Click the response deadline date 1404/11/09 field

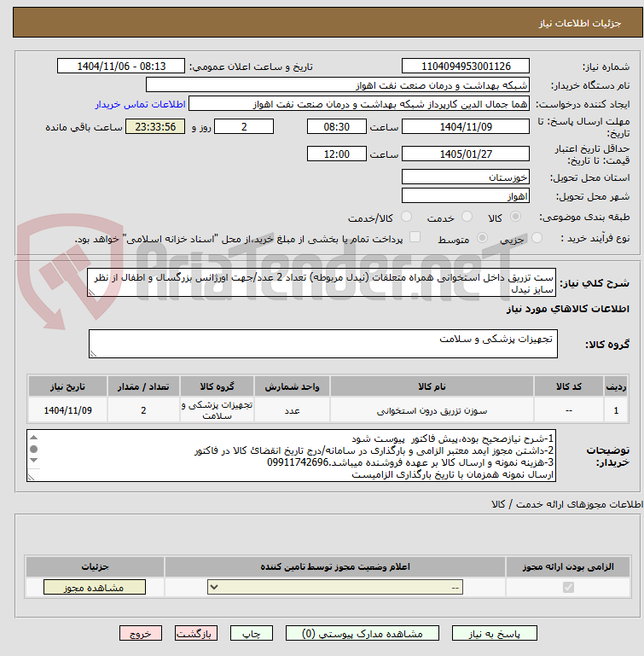(x=466, y=127)
